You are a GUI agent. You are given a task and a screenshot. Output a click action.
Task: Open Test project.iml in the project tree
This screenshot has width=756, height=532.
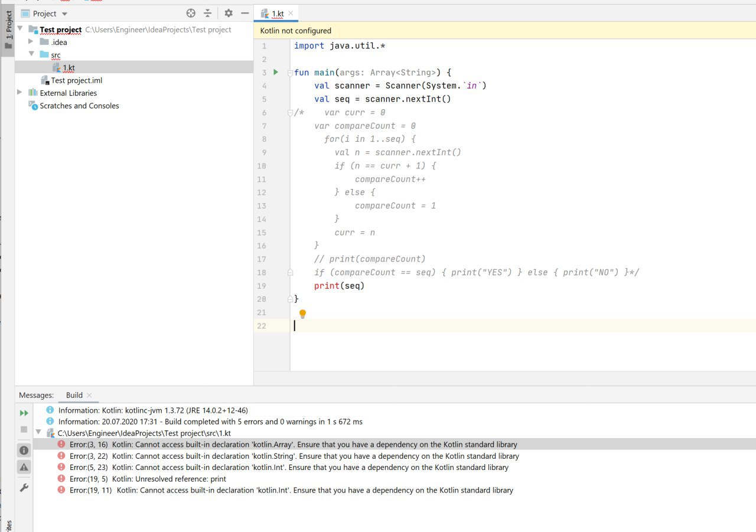click(76, 80)
